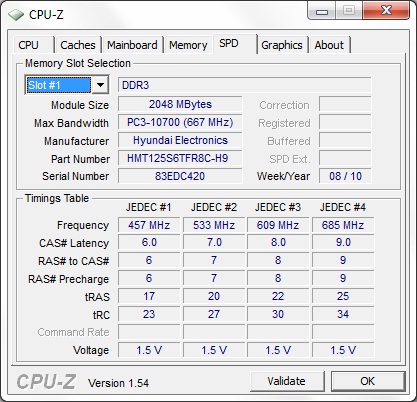
Task: Open the Graphics tab
Action: pyautogui.click(x=282, y=45)
